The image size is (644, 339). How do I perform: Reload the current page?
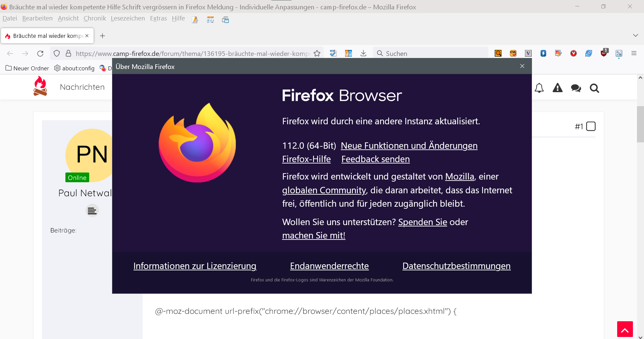[x=40, y=54]
